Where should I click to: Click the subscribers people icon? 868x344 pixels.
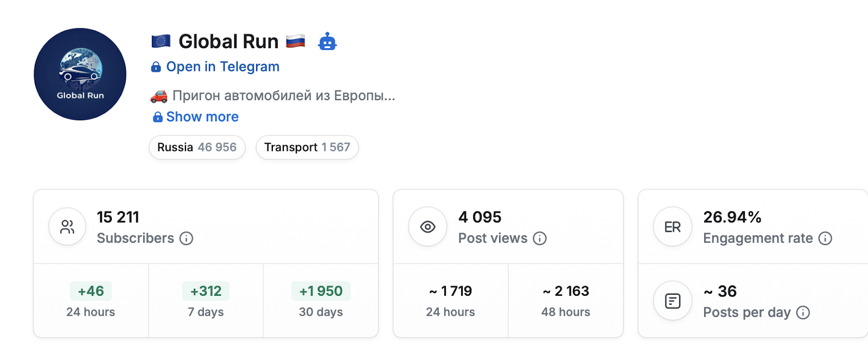coord(67,227)
